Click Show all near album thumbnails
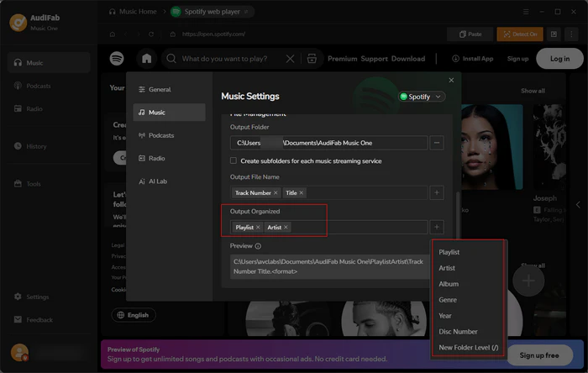This screenshot has width=588, height=373. coord(533,91)
